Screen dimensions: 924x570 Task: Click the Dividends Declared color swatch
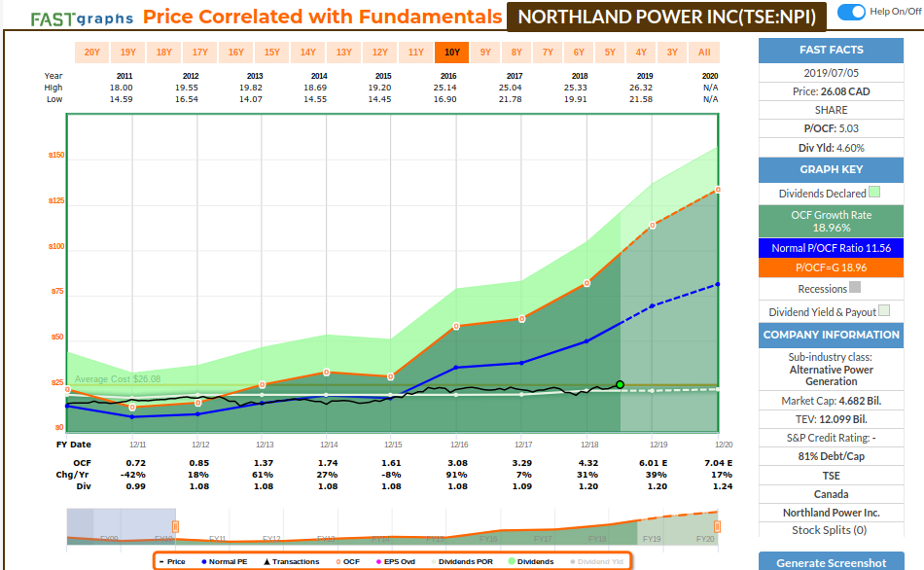coord(874,193)
